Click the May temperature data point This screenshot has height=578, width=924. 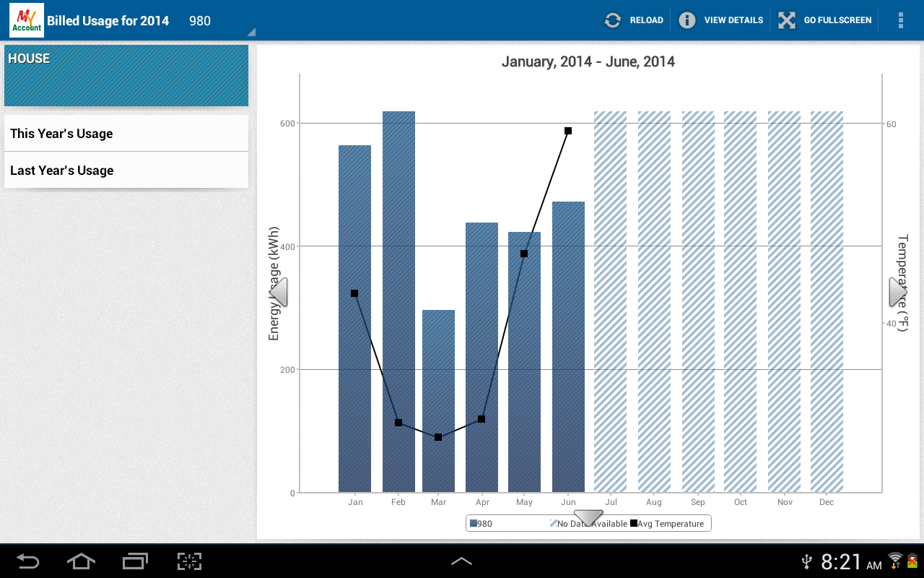coord(524,254)
